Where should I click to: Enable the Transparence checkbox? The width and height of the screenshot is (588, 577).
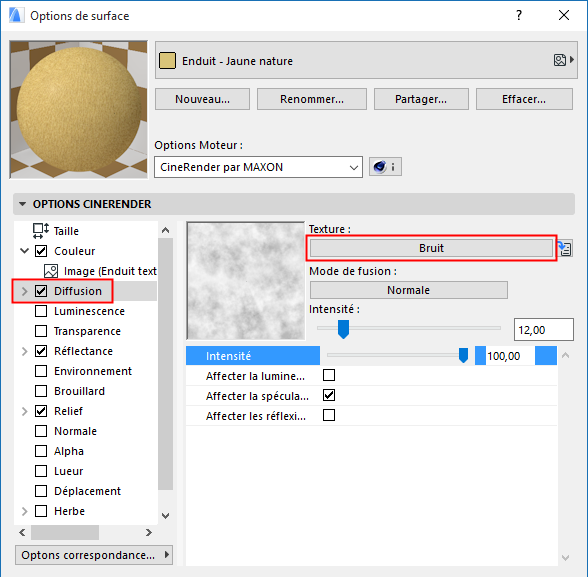tap(41, 331)
